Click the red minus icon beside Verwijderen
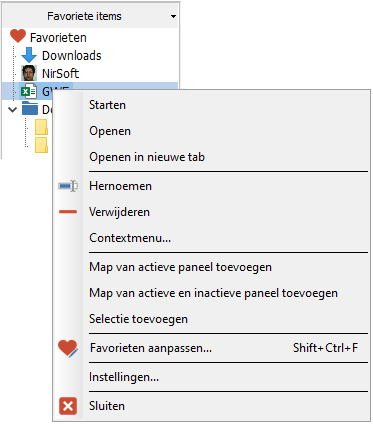The image size is (373, 424). [68, 212]
